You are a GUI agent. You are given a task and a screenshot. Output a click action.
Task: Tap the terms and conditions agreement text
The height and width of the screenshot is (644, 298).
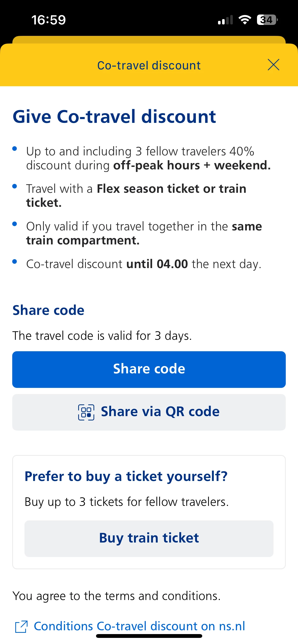[116, 596]
